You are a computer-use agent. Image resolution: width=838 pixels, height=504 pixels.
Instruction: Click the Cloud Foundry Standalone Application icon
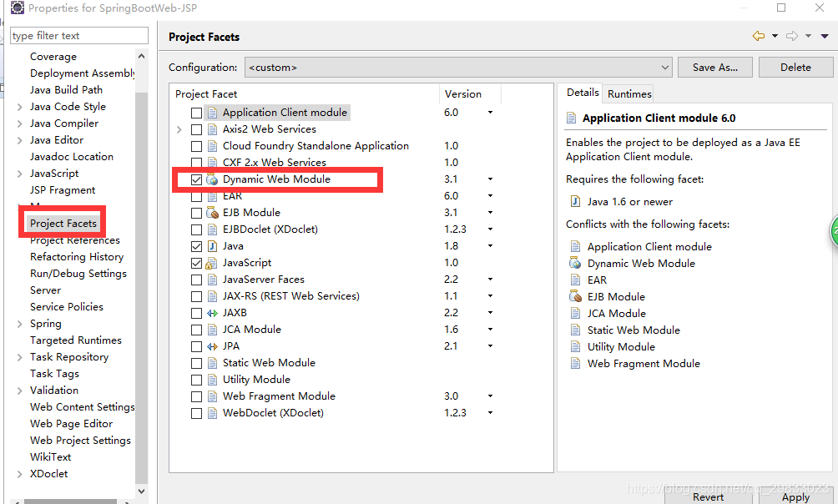(x=212, y=146)
